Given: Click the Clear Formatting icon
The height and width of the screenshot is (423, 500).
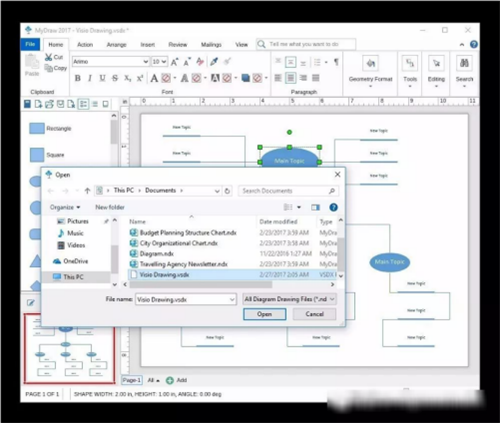Looking at the screenshot, I should pos(200,61).
